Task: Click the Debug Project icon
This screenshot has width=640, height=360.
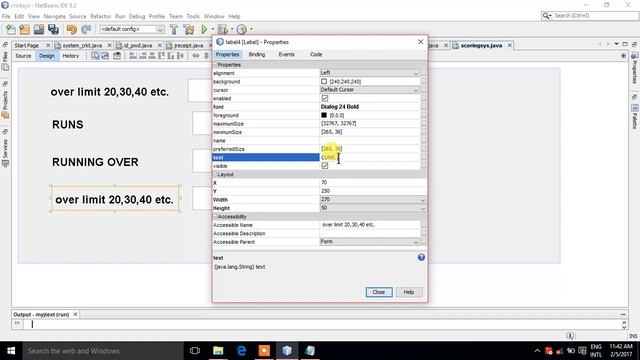Action: coord(223,29)
